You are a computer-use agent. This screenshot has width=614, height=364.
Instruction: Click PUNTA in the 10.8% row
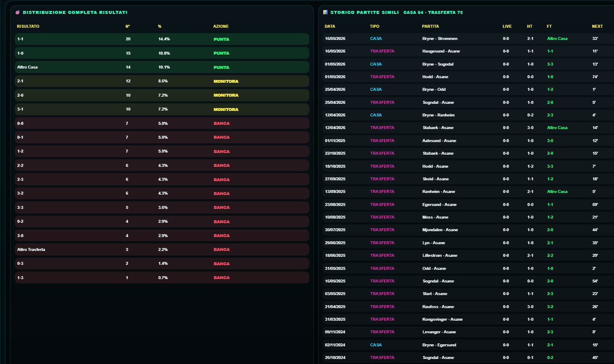click(221, 53)
